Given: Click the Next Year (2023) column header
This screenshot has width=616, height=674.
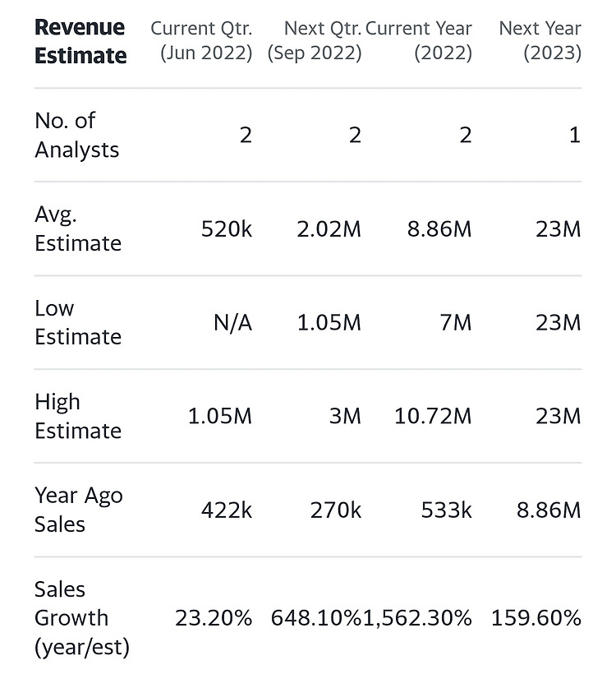Looking at the screenshot, I should coord(540,41).
